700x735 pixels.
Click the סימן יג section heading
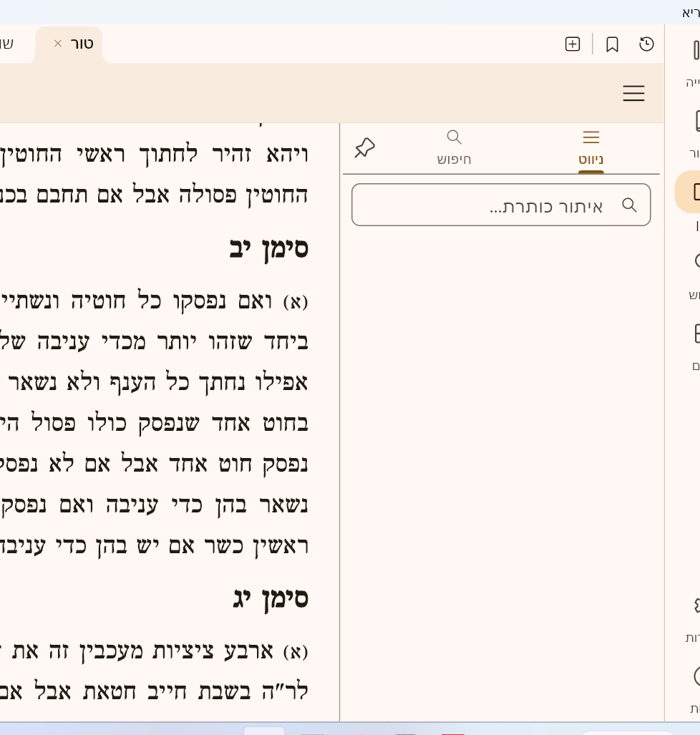pyautogui.click(x=271, y=598)
